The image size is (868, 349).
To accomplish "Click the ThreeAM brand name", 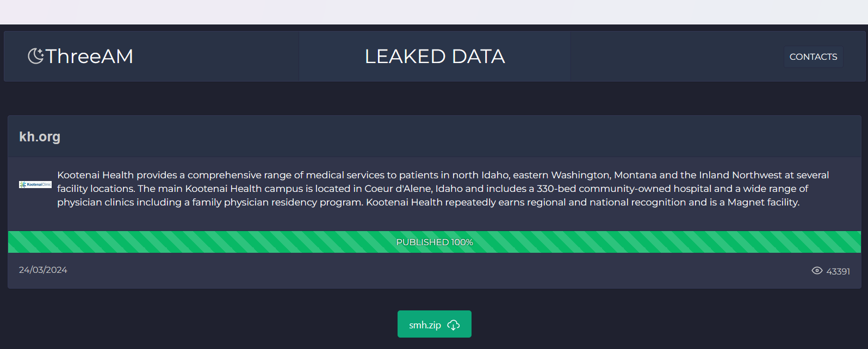I will [x=90, y=57].
